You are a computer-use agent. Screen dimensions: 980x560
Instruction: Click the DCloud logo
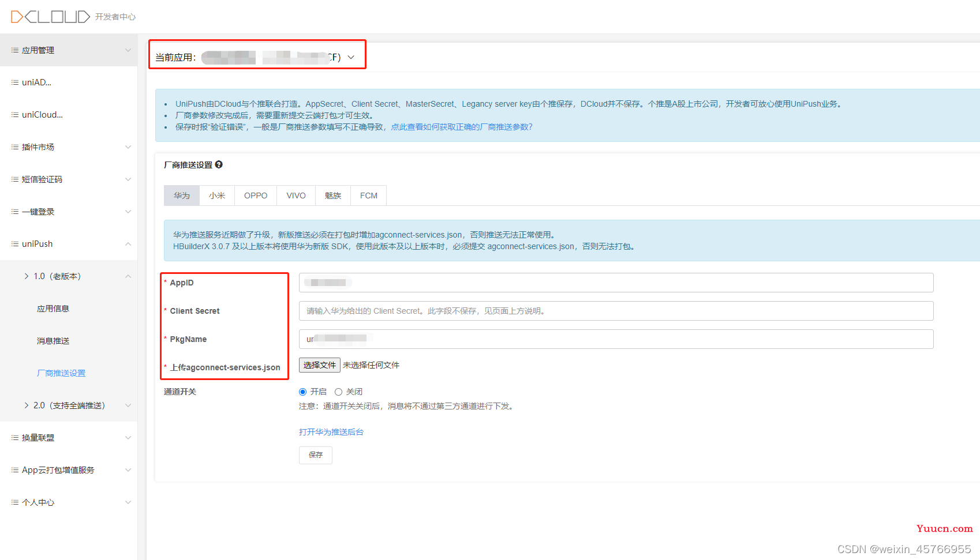(51, 17)
